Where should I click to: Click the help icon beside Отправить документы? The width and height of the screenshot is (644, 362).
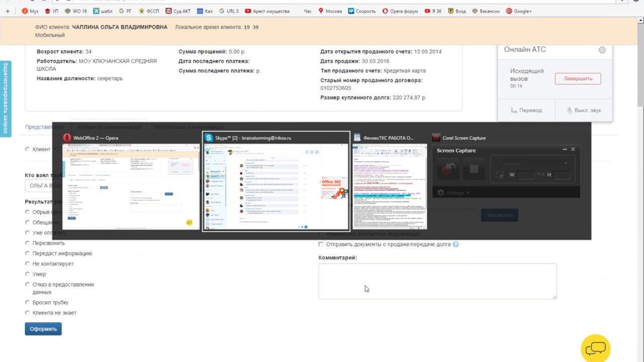coord(455,244)
